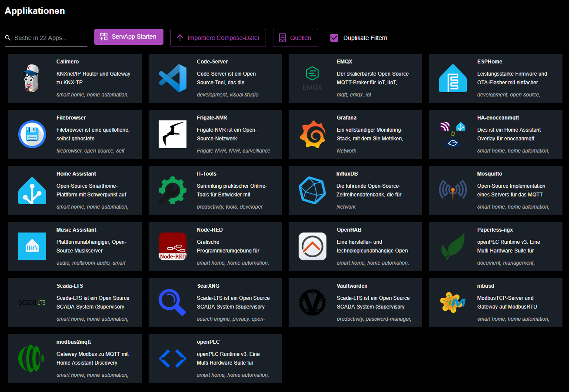Click the SearXNG magnifying glass icon

click(173, 302)
